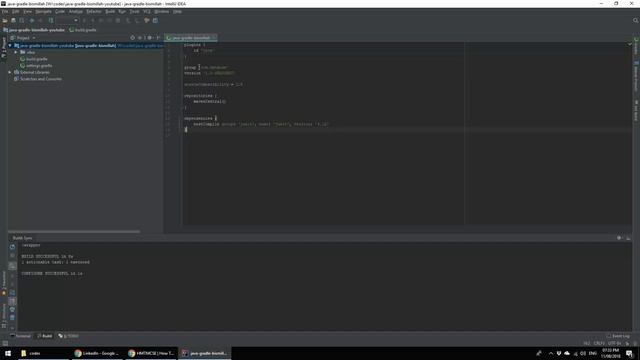Viewport: 640px width, 360px height.
Task: Expand External Libraries node
Action: click(x=10, y=72)
